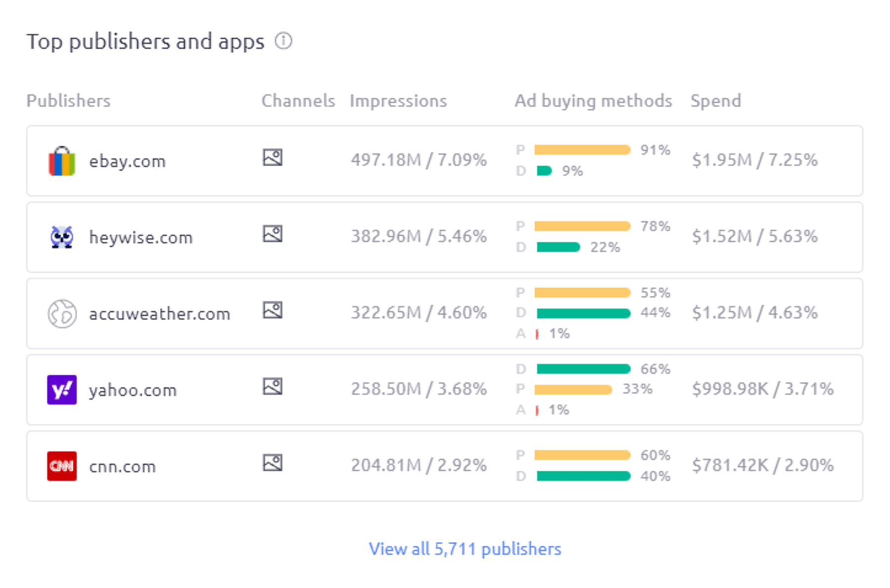Screen dimensions: 890x588
Task: Click ebay.com's 9% direct green bar
Action: click(x=544, y=171)
